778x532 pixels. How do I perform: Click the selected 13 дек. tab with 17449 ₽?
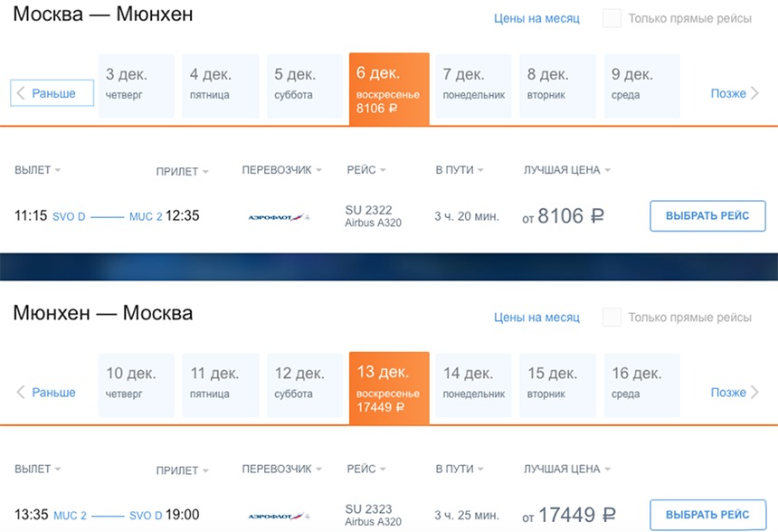point(389,387)
